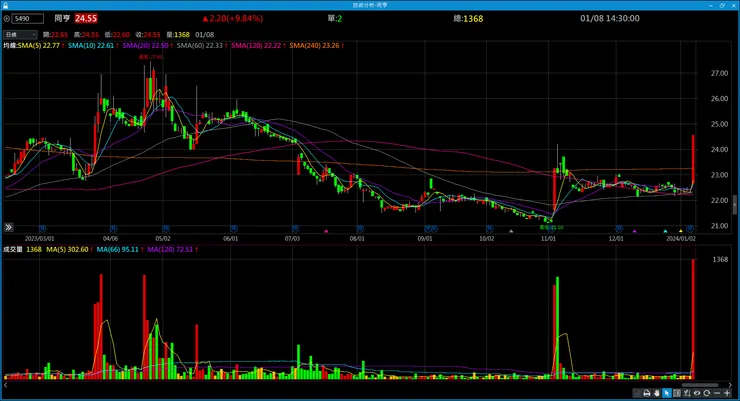Screen dimensions: 740x401
Task: Click the monthly marker near 05/02
Action: (165, 229)
